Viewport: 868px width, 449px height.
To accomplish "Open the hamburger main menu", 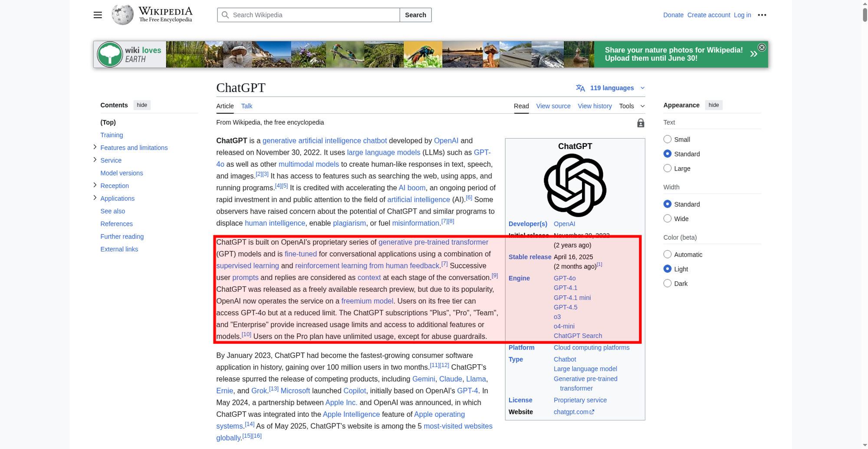I will pos(98,15).
